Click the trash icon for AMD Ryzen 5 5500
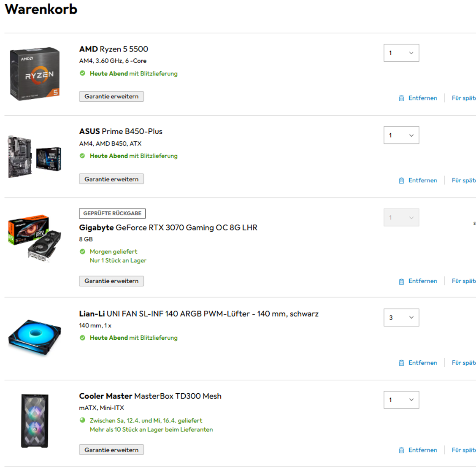 (x=401, y=98)
